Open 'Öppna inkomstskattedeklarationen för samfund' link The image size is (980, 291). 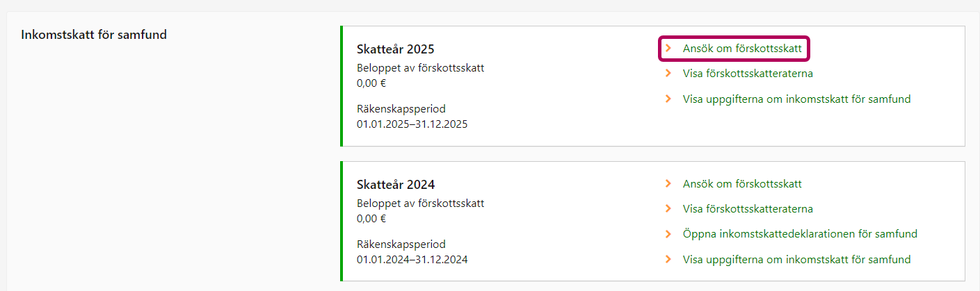[800, 234]
